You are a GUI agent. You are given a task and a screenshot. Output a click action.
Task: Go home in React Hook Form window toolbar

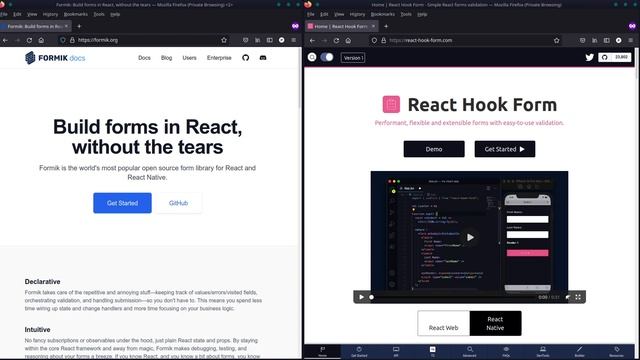click(x=348, y=40)
